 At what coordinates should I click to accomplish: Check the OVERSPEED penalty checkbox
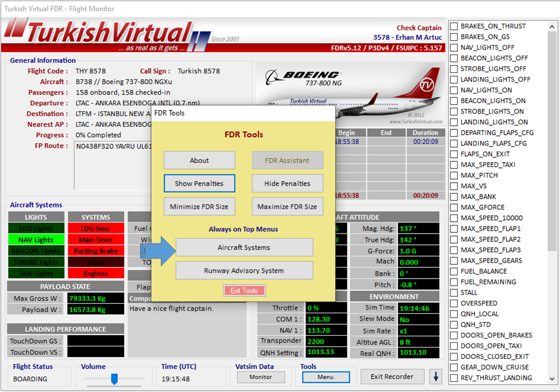coord(454,303)
